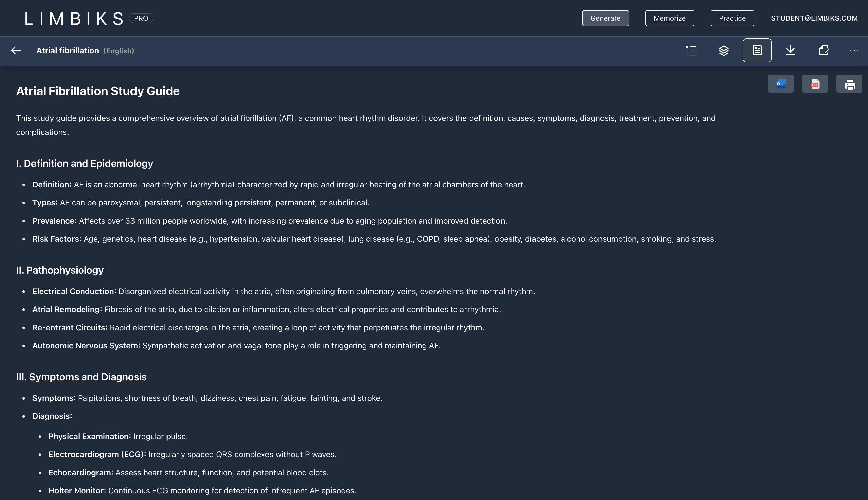This screenshot has height=500, width=868.
Task: Export study guide to Word
Action: click(x=781, y=84)
